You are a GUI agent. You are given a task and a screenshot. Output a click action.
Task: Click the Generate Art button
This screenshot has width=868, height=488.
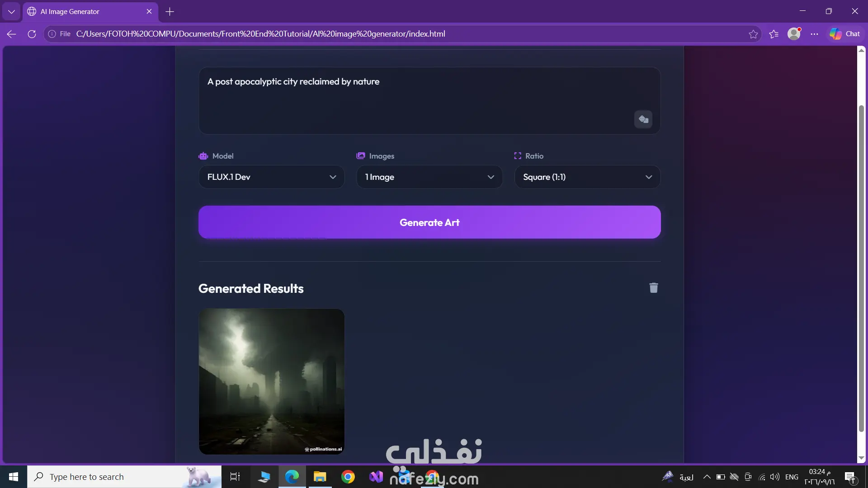[x=429, y=222]
